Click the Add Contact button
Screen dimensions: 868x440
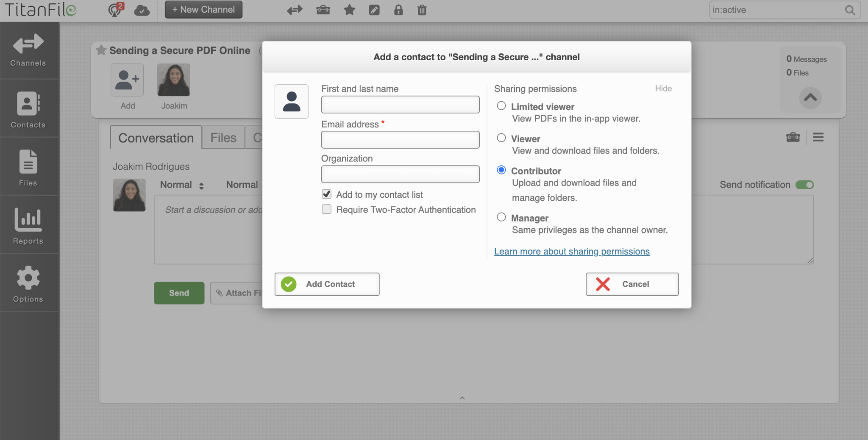coord(327,284)
